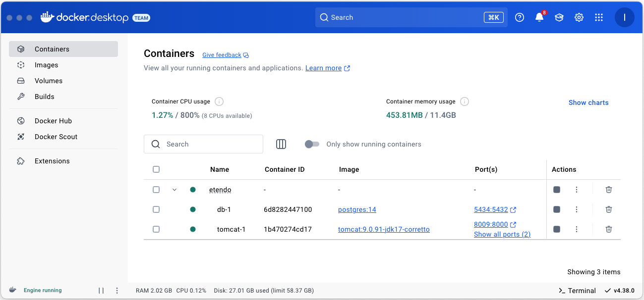The width and height of the screenshot is (644, 300).
Task: Collapse the etendo group chevron
Action: tap(175, 190)
